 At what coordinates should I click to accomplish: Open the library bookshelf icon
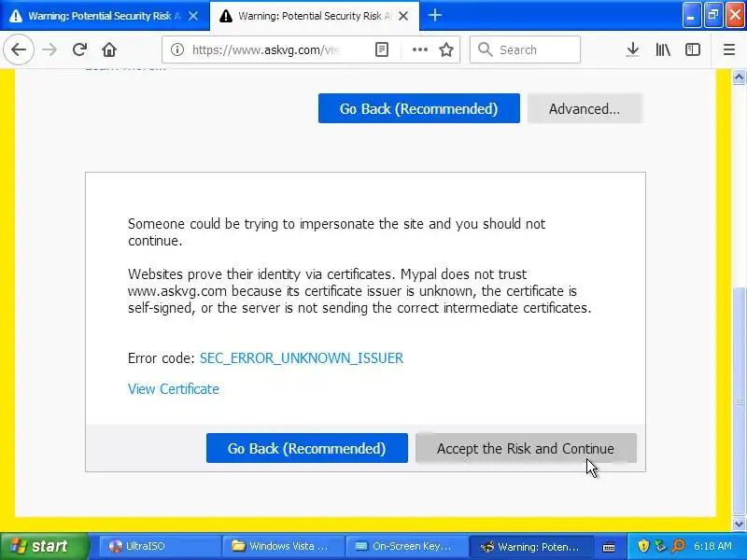(663, 49)
